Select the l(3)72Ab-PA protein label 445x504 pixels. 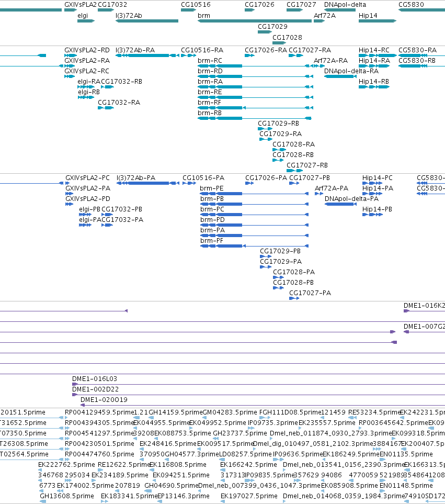tap(136, 178)
